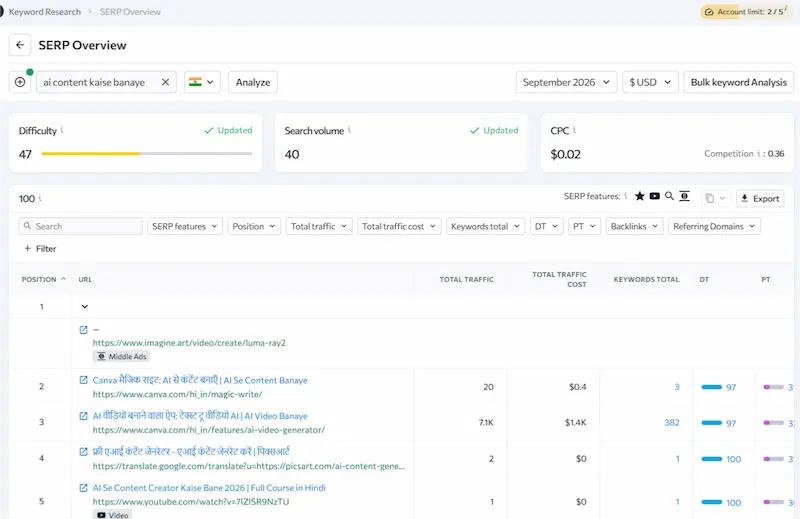Click the video SERP feature icon

654,196
